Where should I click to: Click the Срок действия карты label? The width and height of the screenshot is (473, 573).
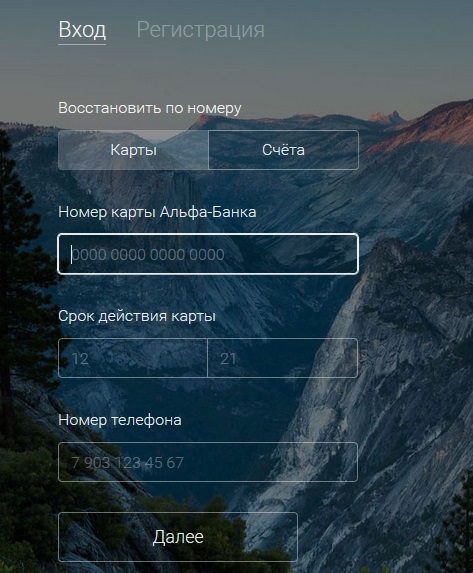(x=137, y=316)
